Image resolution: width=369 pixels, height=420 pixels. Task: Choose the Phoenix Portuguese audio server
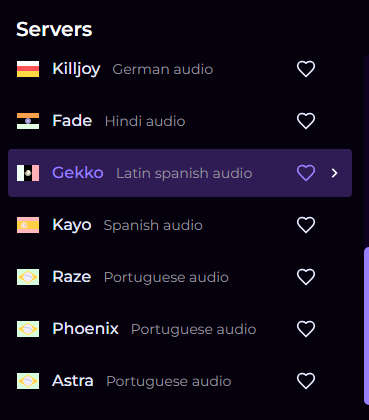point(180,329)
